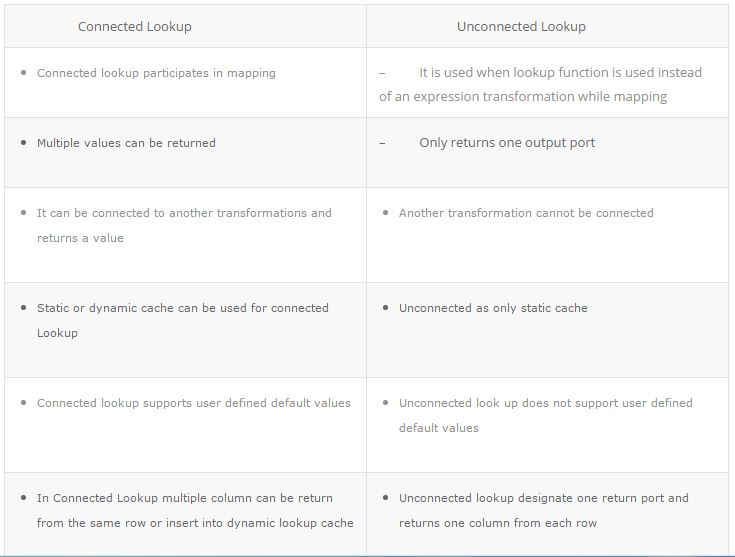This screenshot has width=735, height=557.
Task: Click 'returns one column from each row' line
Action: click(498, 523)
